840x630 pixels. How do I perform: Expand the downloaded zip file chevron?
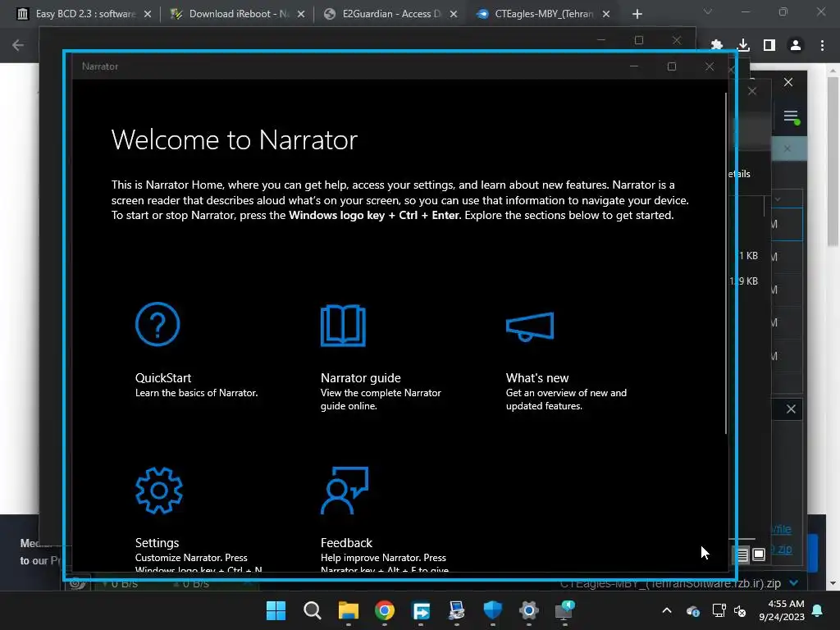click(794, 582)
